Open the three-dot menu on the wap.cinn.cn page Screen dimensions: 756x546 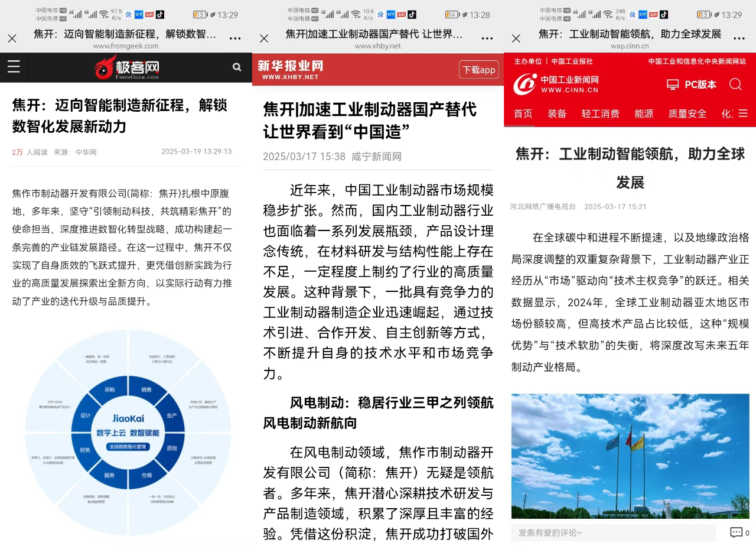coord(739,38)
